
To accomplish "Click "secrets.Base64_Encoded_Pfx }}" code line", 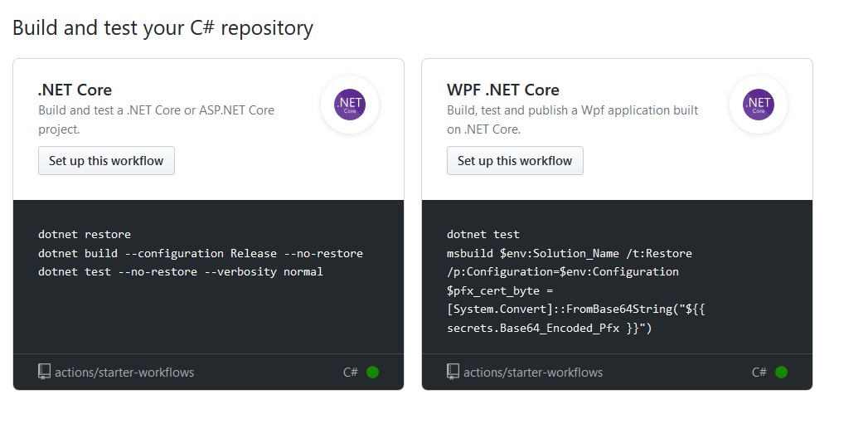I will click(550, 328).
